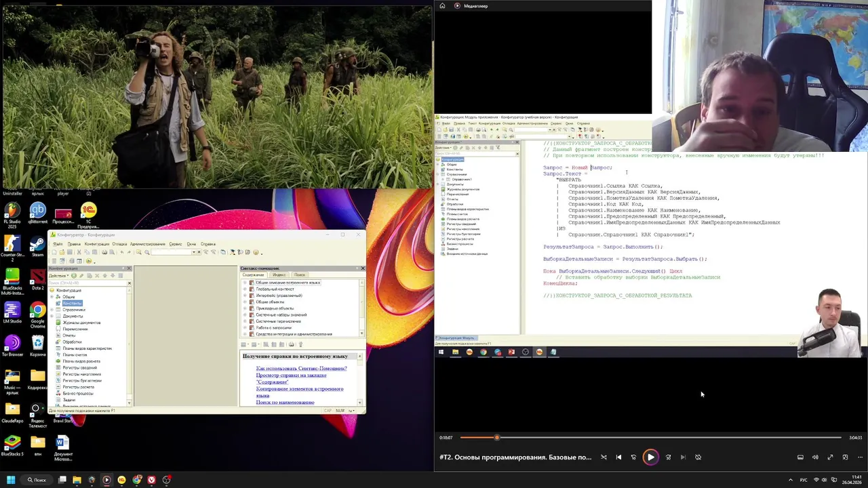Close the Синтакс-помощник panel
This screenshot has height=488, width=868.
pyautogui.click(x=362, y=268)
